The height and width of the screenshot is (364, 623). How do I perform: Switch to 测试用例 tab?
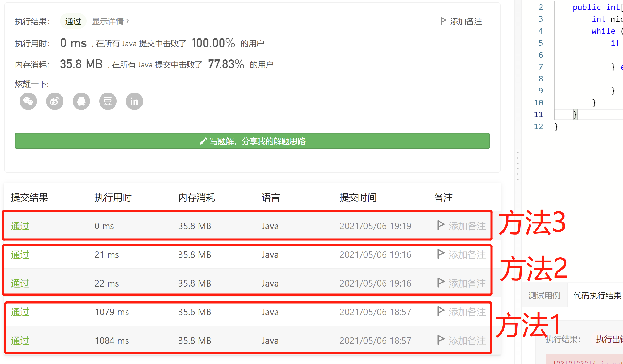point(544,295)
